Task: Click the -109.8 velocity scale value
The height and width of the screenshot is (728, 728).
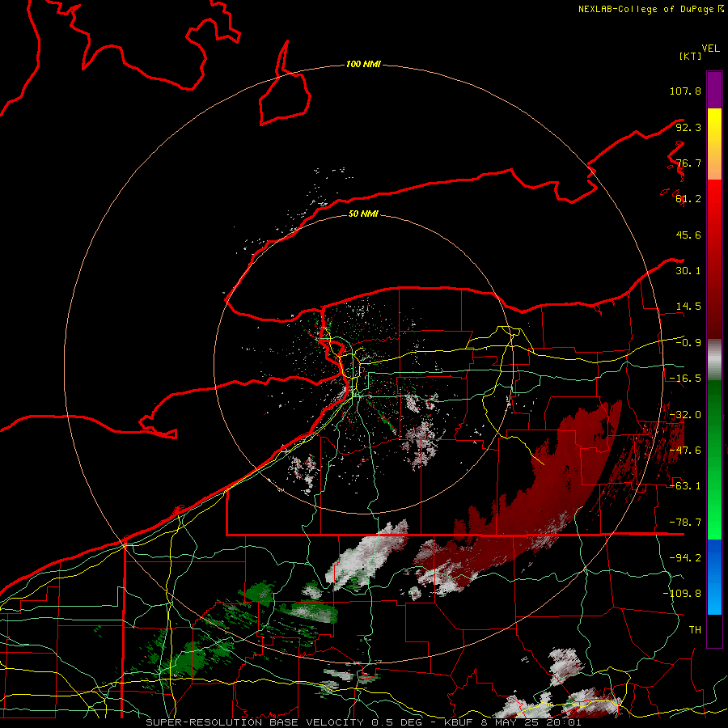Action: click(x=682, y=594)
